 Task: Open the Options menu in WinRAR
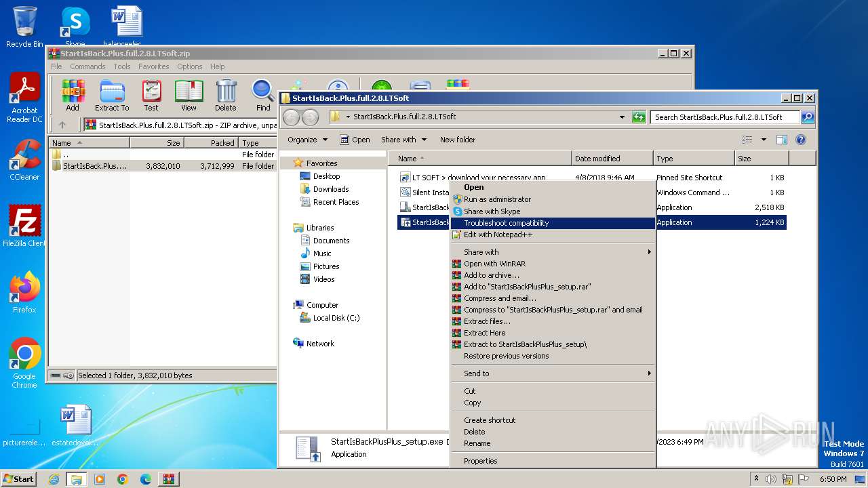click(190, 66)
